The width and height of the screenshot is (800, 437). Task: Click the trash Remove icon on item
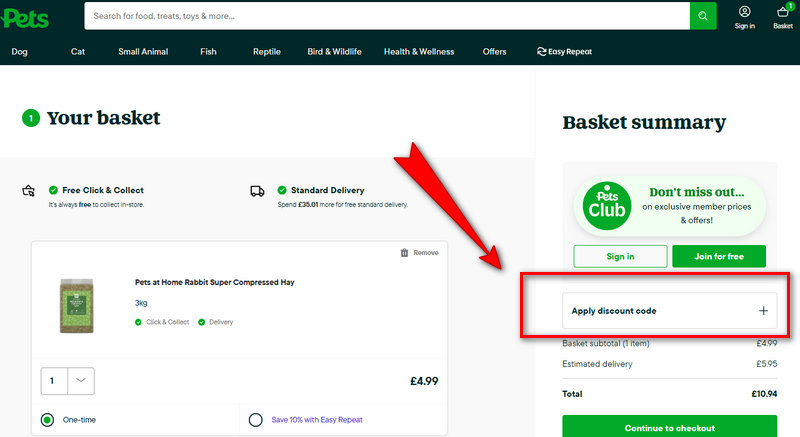tap(404, 253)
